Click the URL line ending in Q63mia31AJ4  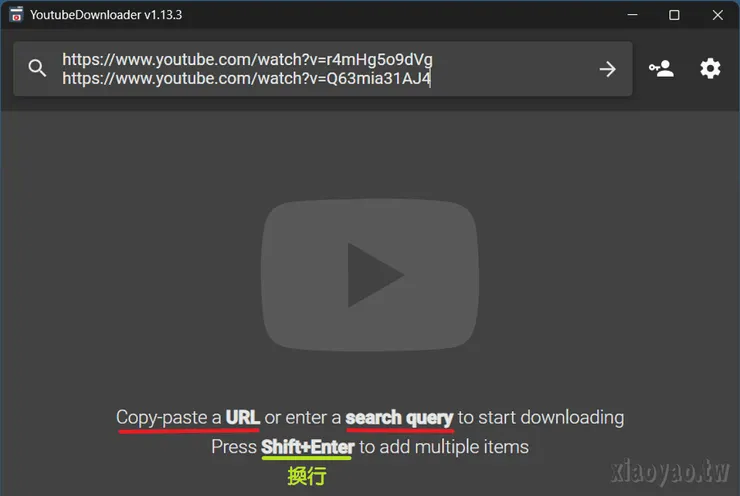pos(246,78)
